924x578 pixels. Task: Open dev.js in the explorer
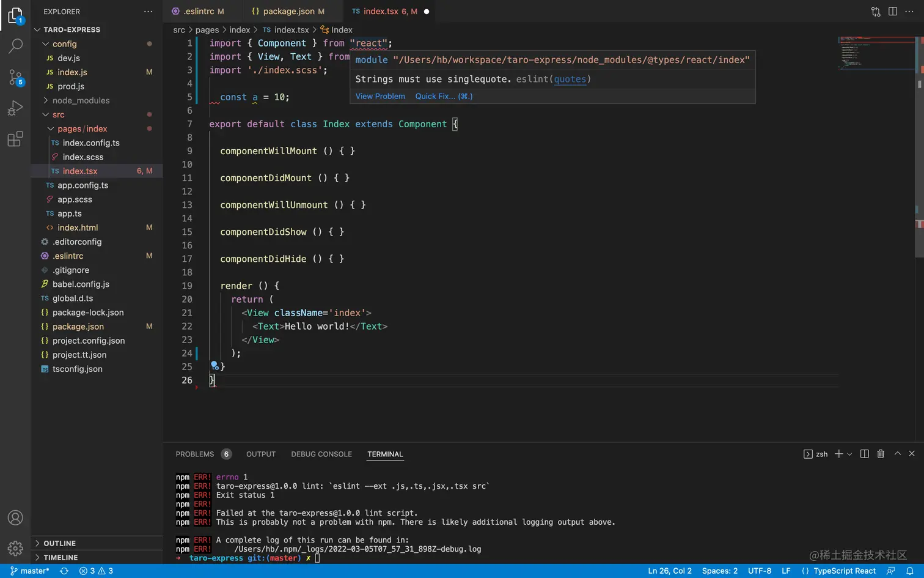tap(97, 58)
